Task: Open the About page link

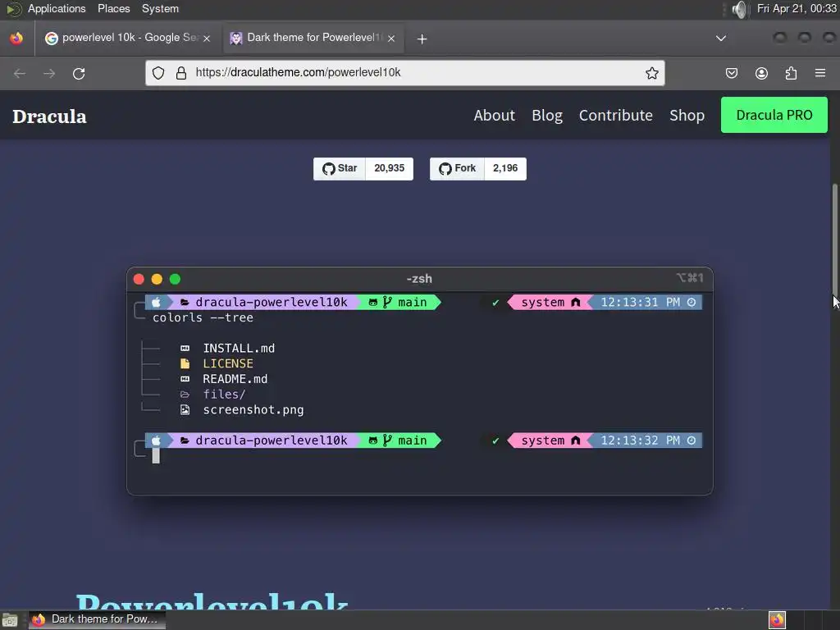Action: point(494,115)
